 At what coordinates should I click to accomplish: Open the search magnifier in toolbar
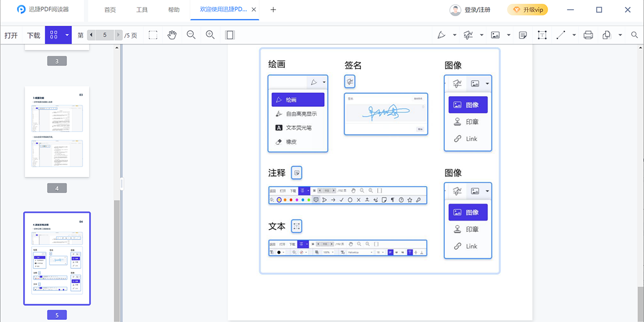click(x=634, y=35)
